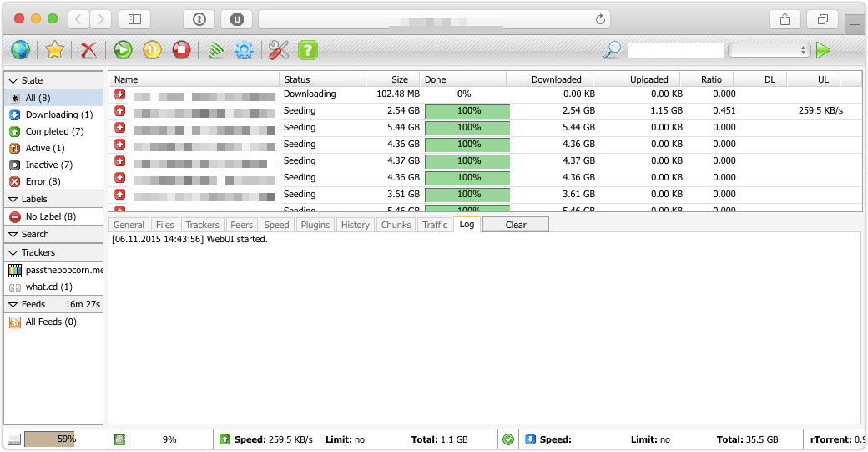Click the green search Go arrow
Screen dimensions: 868x452
coord(823,50)
